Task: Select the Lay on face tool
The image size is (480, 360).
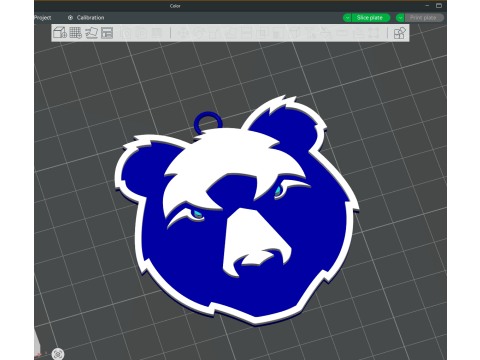Action: 230,33
